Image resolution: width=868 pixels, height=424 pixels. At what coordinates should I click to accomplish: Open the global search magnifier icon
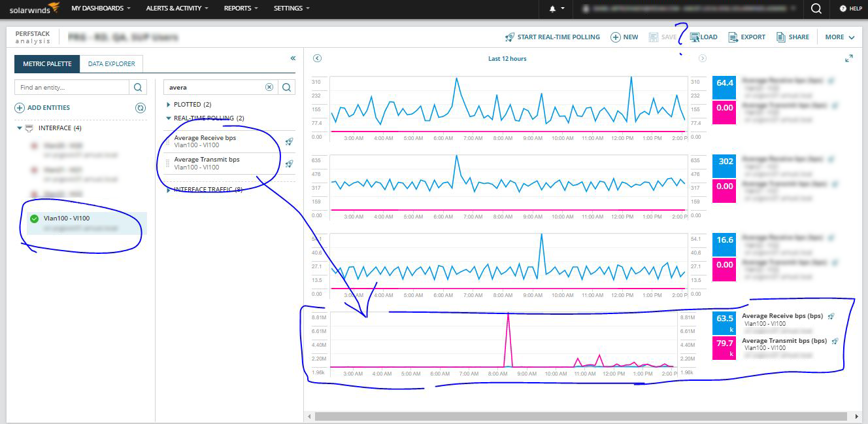[x=816, y=9]
